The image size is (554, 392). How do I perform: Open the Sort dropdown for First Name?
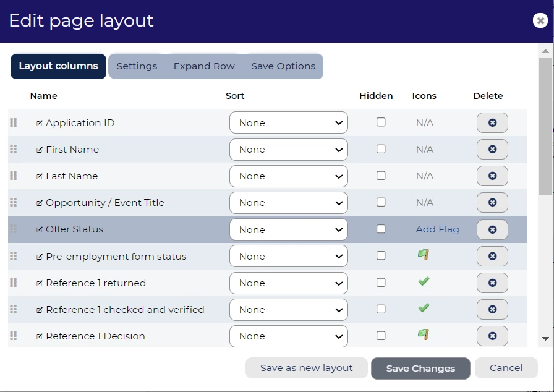click(288, 150)
